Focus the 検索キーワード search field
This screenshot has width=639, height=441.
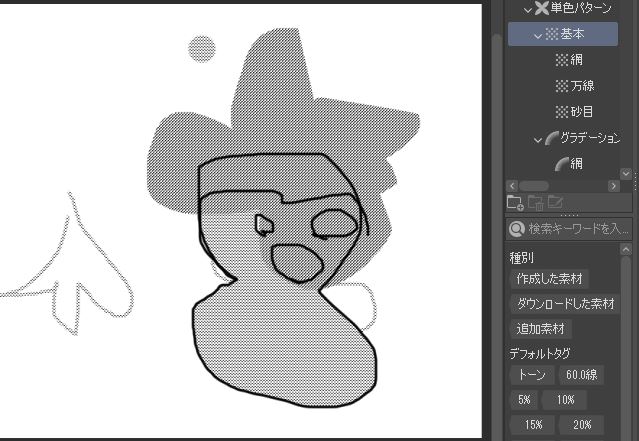569,229
